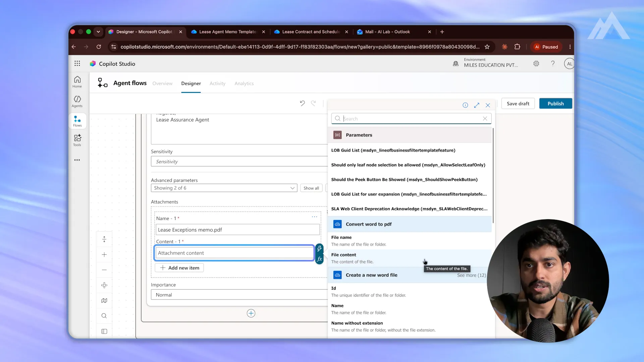Viewport: 644px width, 362px height.
Task: Redo the last designer action
Action: click(x=313, y=103)
